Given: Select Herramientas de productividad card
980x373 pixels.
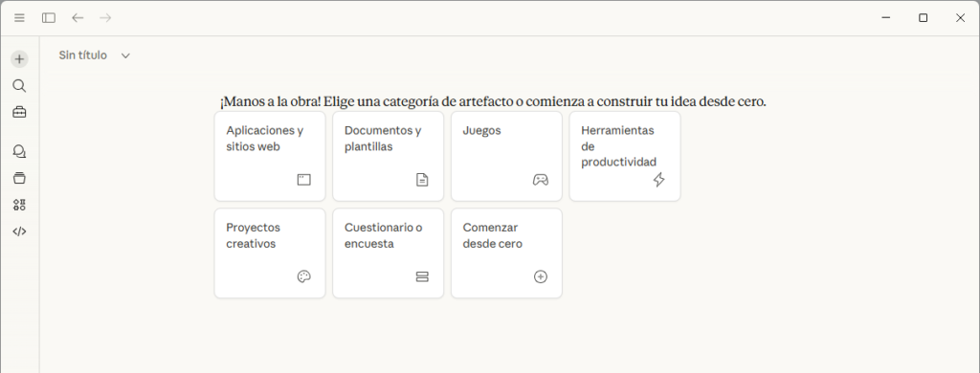Looking at the screenshot, I should [625, 156].
